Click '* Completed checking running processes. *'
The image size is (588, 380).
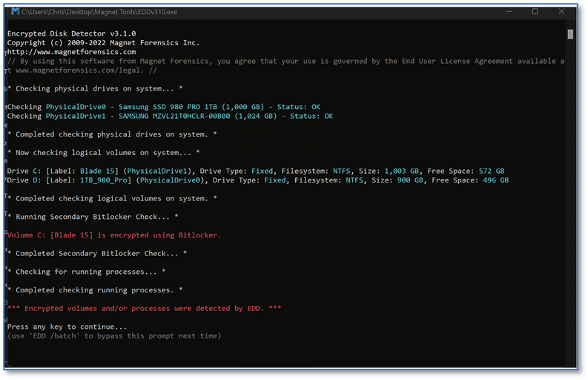point(95,290)
